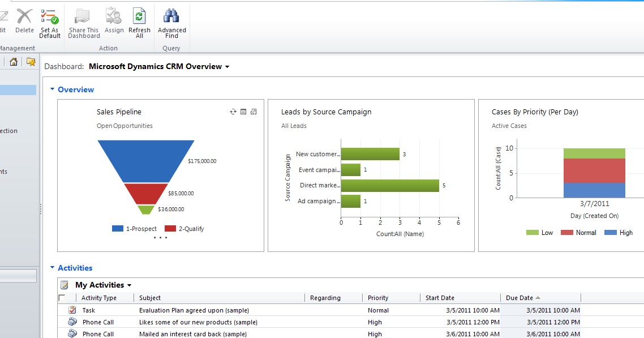Click the Task icon in first activity row

[72, 310]
